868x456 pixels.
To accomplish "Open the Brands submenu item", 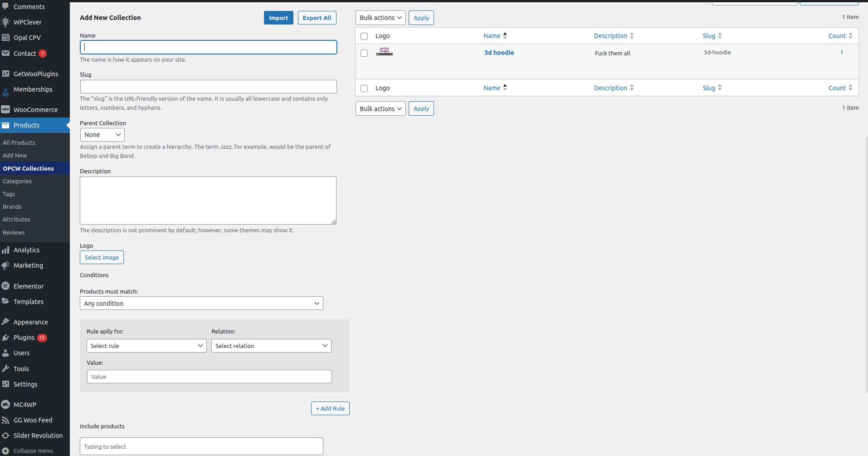I will [x=12, y=206].
